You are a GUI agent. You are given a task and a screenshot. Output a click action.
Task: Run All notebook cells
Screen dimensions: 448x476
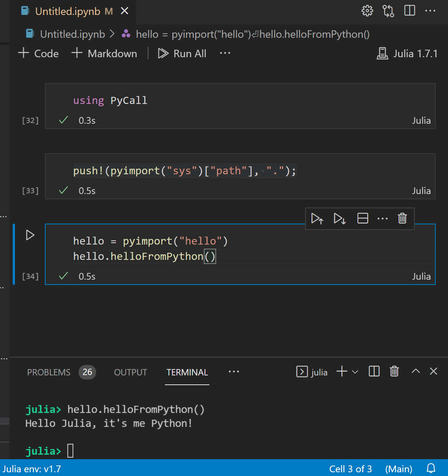182,53
